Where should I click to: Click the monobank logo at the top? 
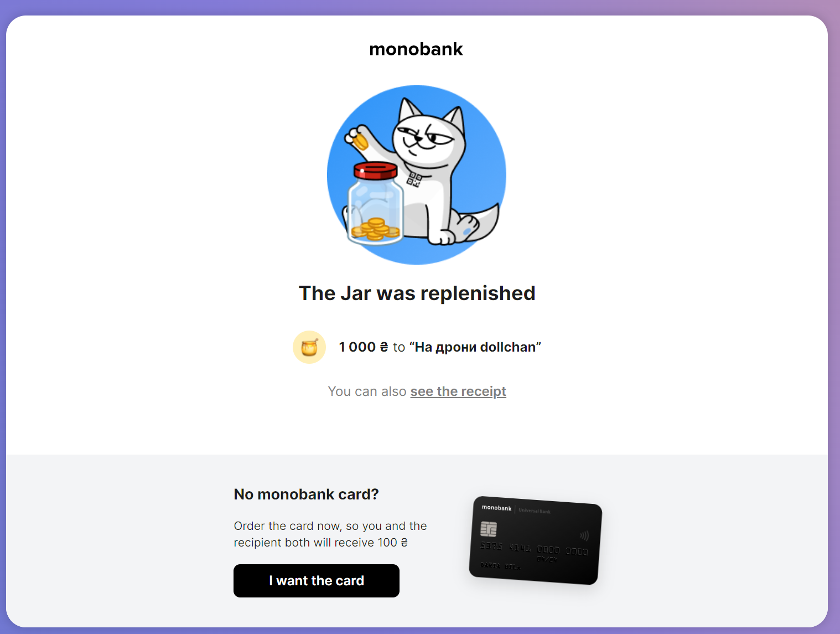[x=416, y=49]
